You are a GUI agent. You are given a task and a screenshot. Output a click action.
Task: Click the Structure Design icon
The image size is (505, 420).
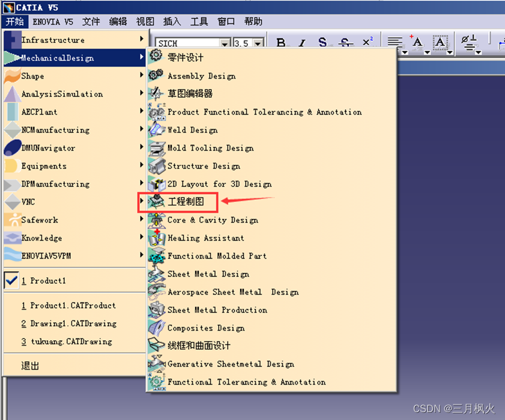[157, 166]
